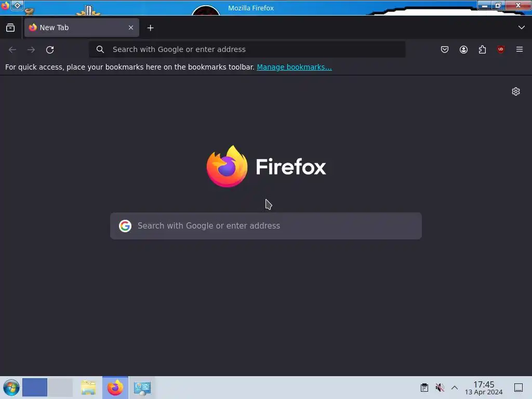Screen dimensions: 532x399
Task: Open the file manager in taskbar
Action: (88, 388)
